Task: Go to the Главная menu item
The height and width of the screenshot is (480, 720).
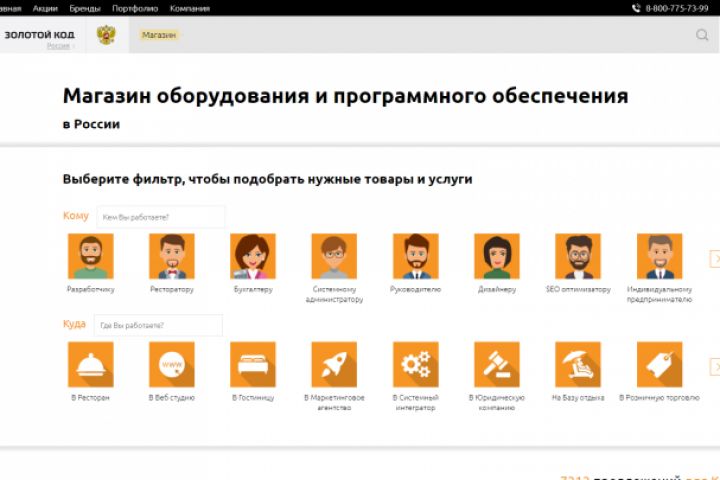Action: pos(10,8)
